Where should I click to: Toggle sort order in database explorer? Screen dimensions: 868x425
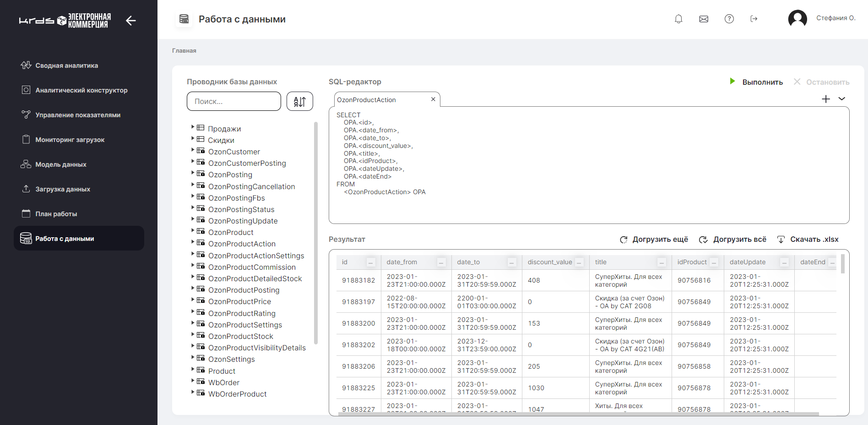[x=299, y=101]
